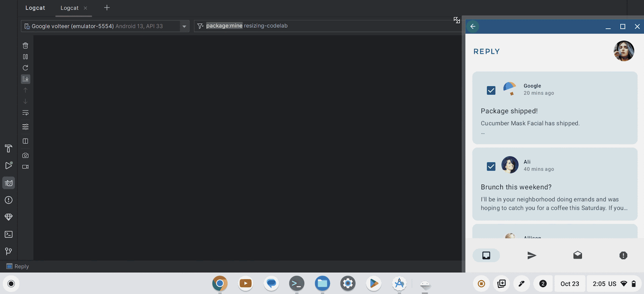Pause the logcat output
Image resolution: width=644 pixels, height=294 pixels.
point(25,57)
